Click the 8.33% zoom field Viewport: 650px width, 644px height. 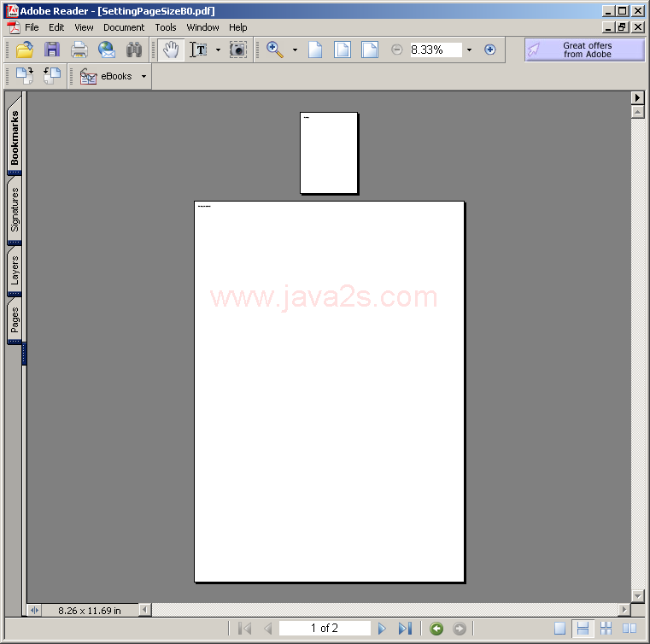pos(436,50)
